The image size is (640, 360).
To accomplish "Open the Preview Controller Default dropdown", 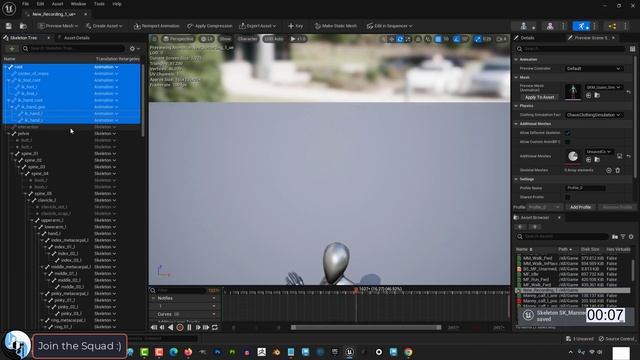I will 593,69.
